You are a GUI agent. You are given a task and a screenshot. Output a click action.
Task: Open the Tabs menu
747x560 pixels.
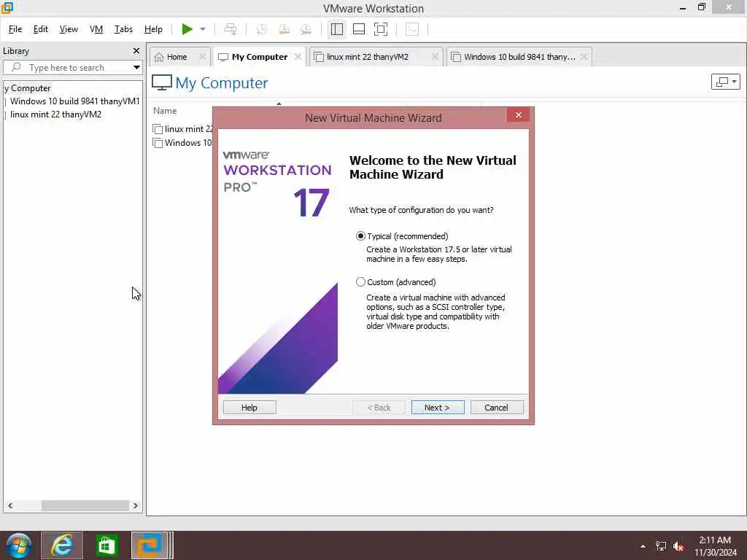click(123, 29)
